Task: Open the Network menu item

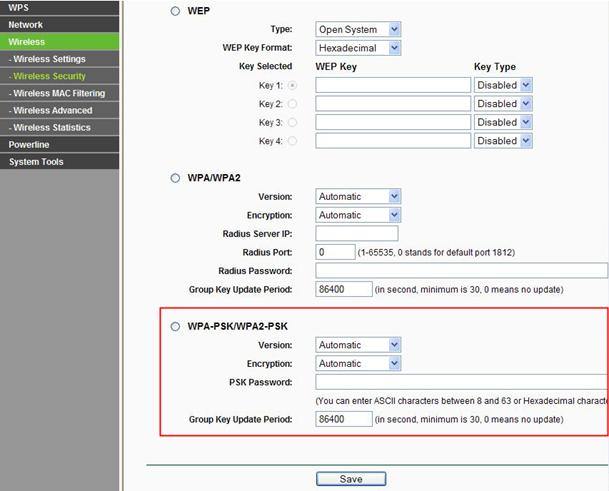Action: (x=59, y=24)
